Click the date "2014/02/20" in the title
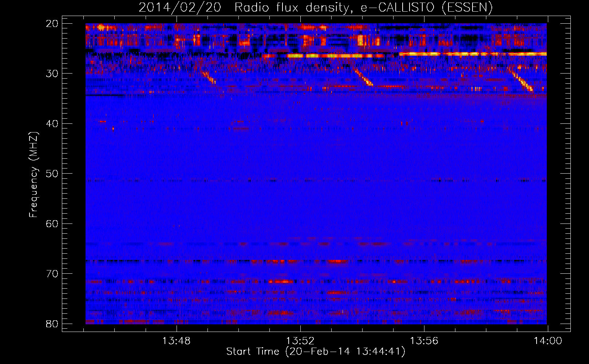Image resolution: width=589 pixels, height=364 pixels. click(180, 7)
